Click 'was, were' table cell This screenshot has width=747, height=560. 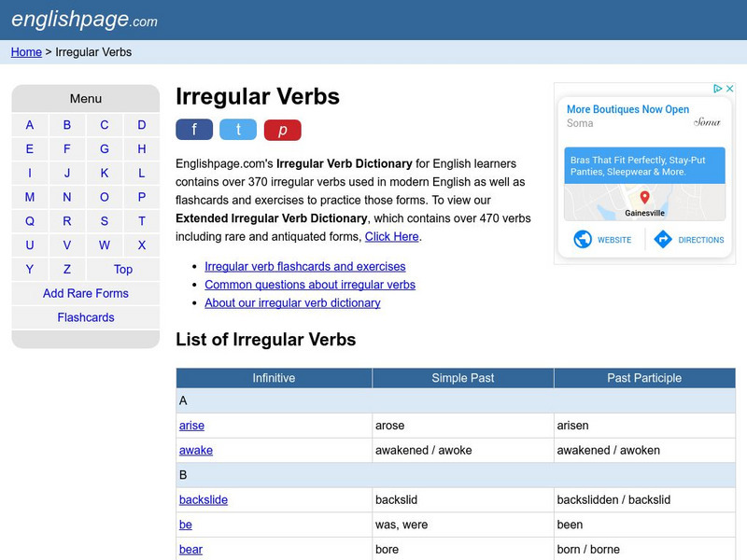coord(462,525)
